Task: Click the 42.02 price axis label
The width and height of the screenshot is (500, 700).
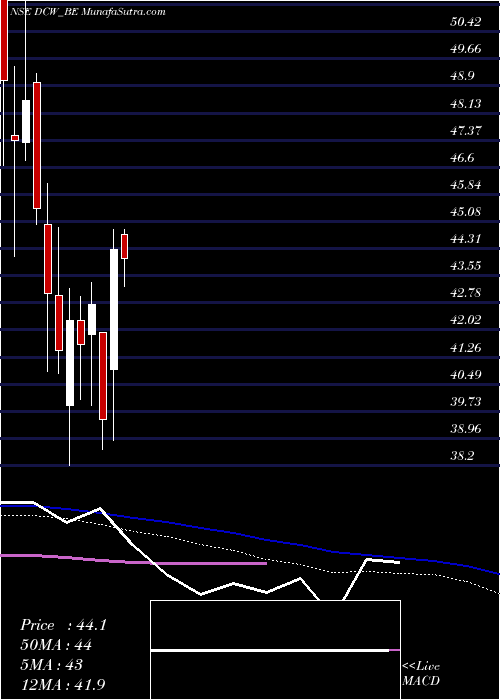Action: [x=466, y=320]
